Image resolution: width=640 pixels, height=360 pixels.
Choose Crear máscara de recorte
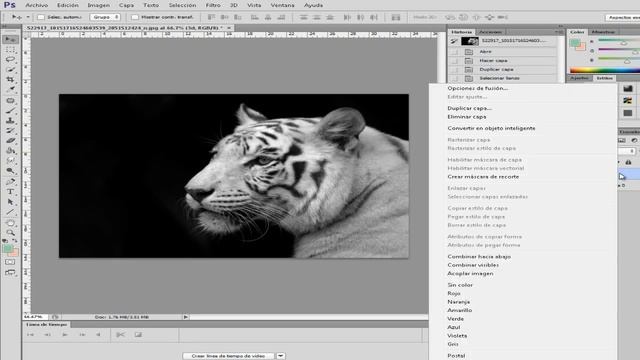[x=483, y=177]
